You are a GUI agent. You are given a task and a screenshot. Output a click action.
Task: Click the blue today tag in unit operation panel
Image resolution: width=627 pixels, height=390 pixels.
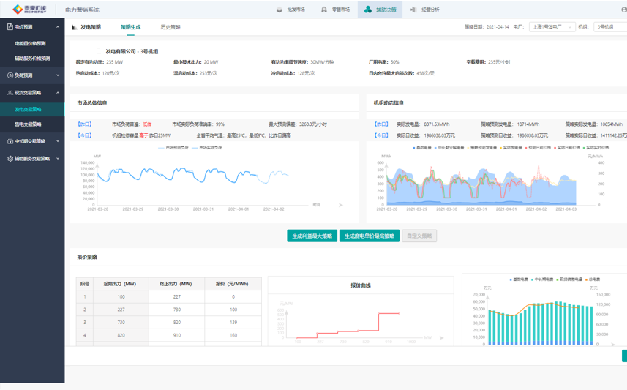pos(381,136)
